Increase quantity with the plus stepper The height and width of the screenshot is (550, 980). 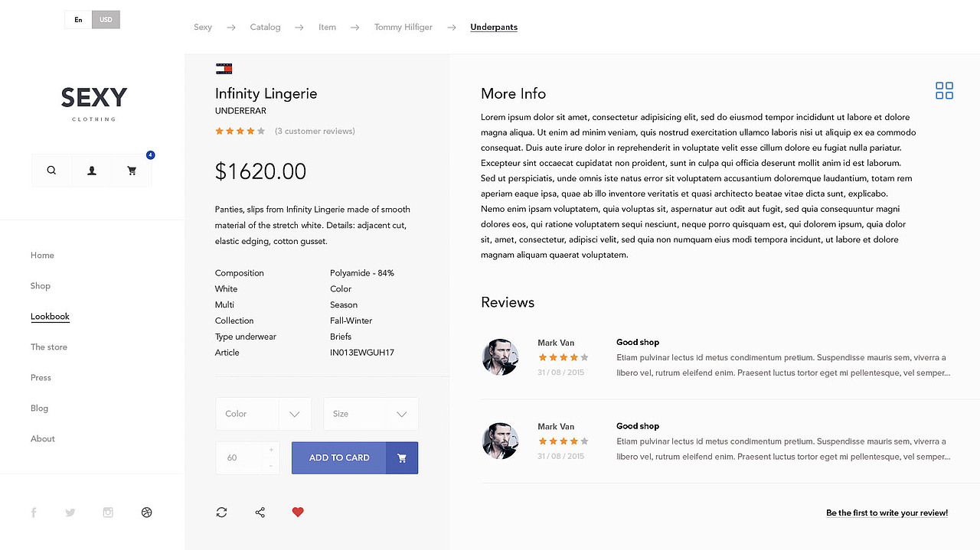(x=271, y=450)
